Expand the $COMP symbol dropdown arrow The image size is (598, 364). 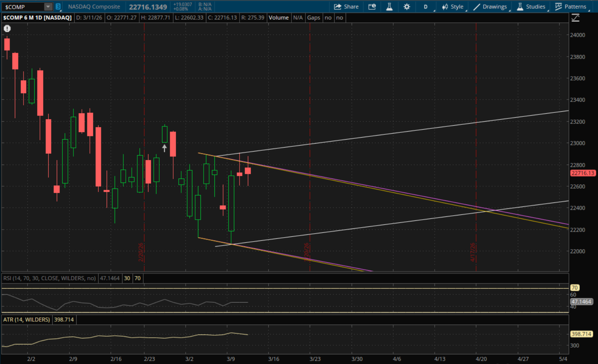[x=48, y=7]
